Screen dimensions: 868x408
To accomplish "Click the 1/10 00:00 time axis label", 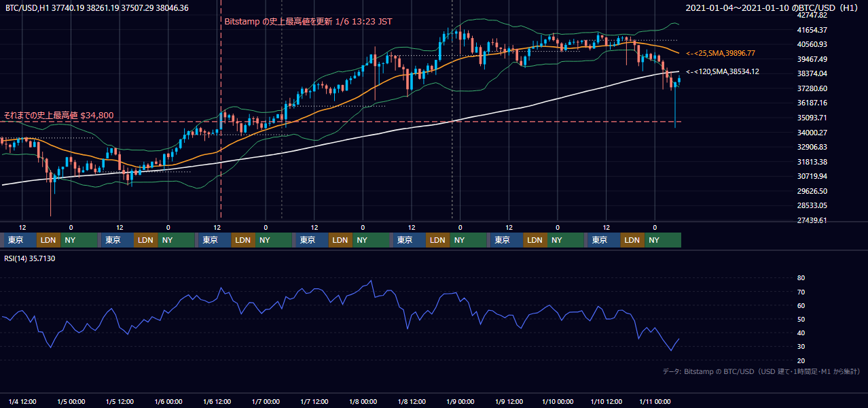I will pos(558,401).
